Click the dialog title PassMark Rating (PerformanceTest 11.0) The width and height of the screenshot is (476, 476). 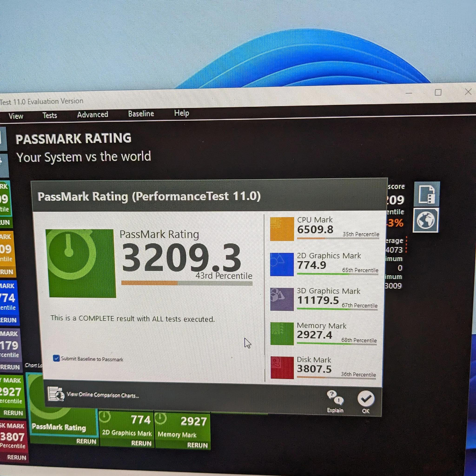pyautogui.click(x=149, y=197)
